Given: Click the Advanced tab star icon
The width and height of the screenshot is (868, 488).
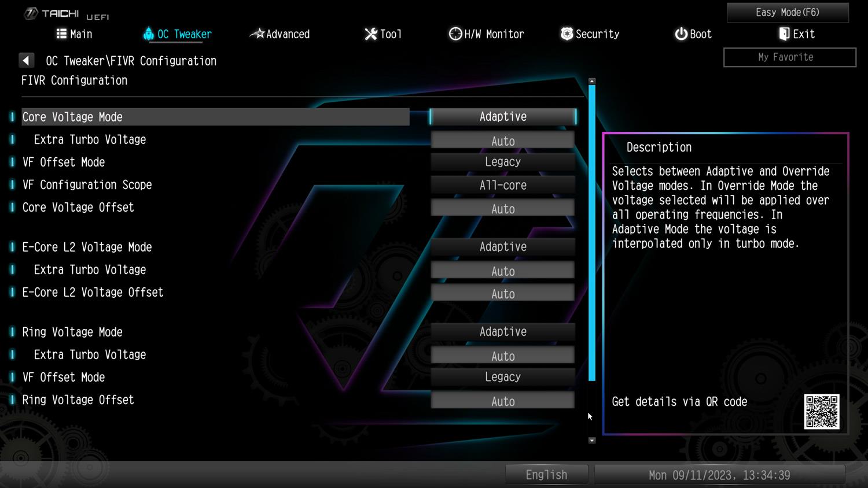Looking at the screenshot, I should coord(258,34).
